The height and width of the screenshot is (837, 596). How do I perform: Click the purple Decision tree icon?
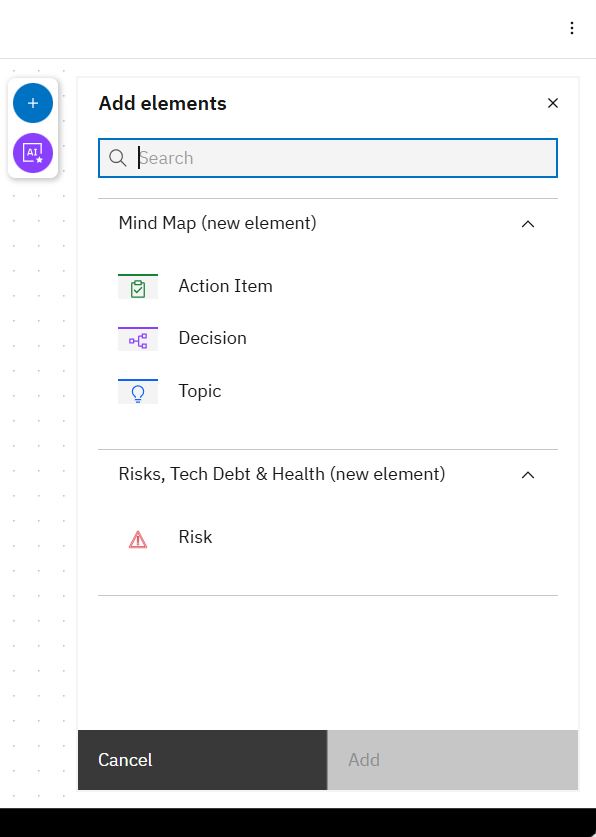point(138,339)
